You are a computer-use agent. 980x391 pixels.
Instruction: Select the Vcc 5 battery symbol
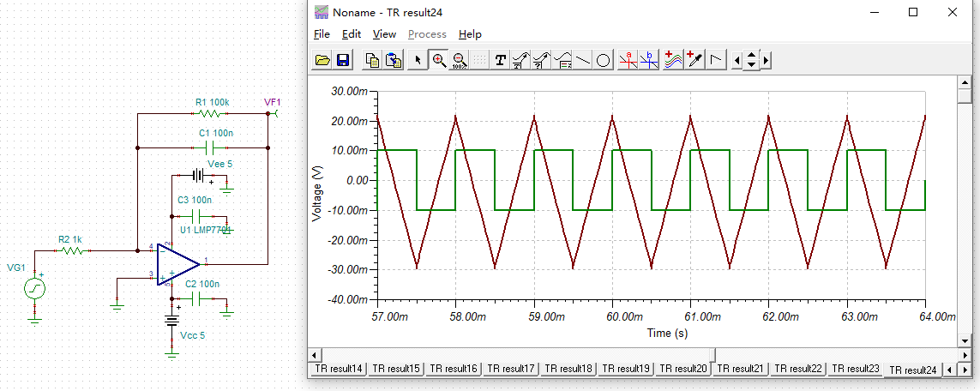171,322
